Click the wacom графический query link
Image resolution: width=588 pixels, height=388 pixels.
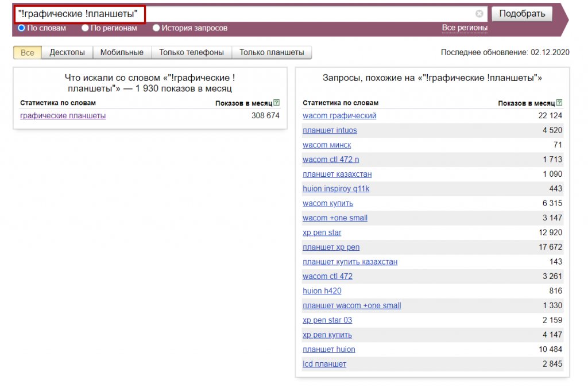pos(339,115)
